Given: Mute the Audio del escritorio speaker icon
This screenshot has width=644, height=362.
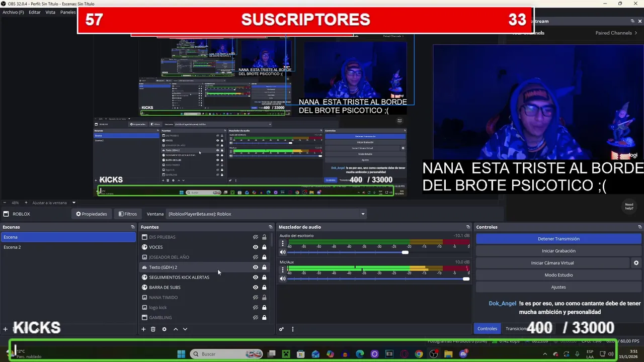Looking at the screenshot, I should (283, 252).
